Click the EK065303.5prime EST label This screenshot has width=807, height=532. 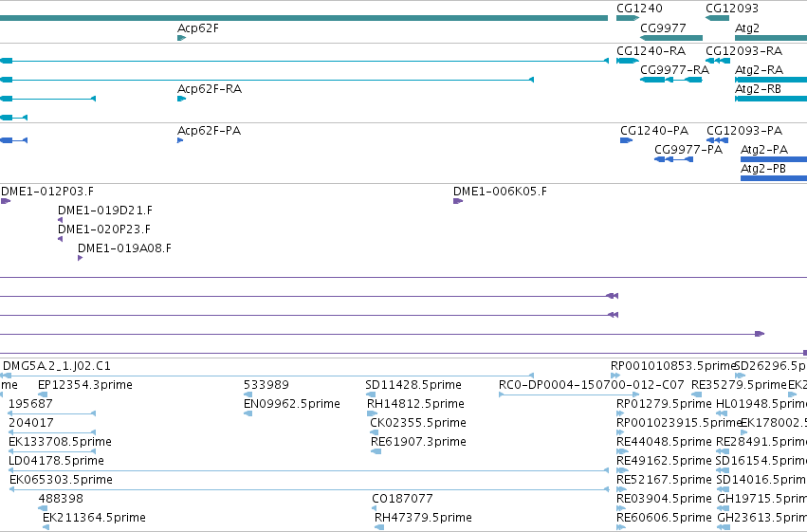point(61,480)
